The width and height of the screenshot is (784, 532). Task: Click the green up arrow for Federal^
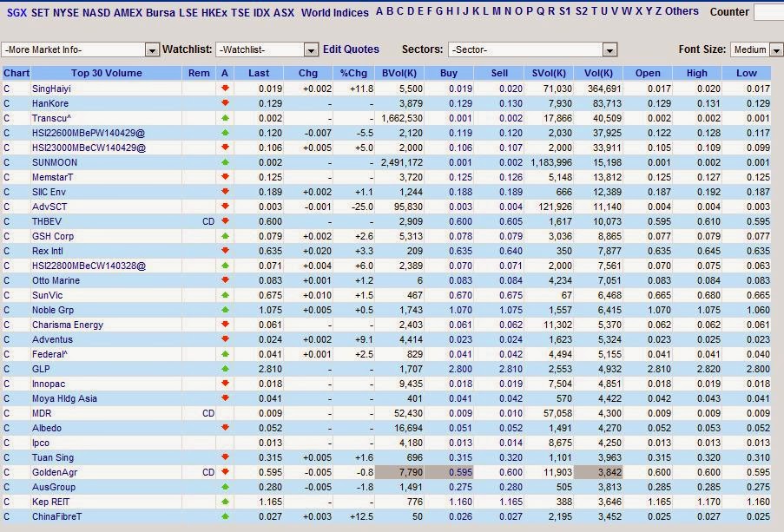225,354
